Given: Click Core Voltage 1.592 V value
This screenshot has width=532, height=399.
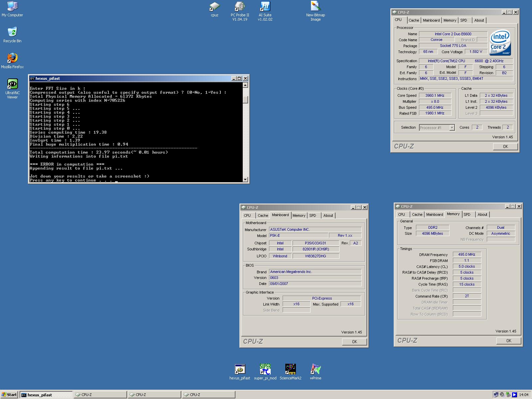Looking at the screenshot, I should pyautogui.click(x=476, y=52).
